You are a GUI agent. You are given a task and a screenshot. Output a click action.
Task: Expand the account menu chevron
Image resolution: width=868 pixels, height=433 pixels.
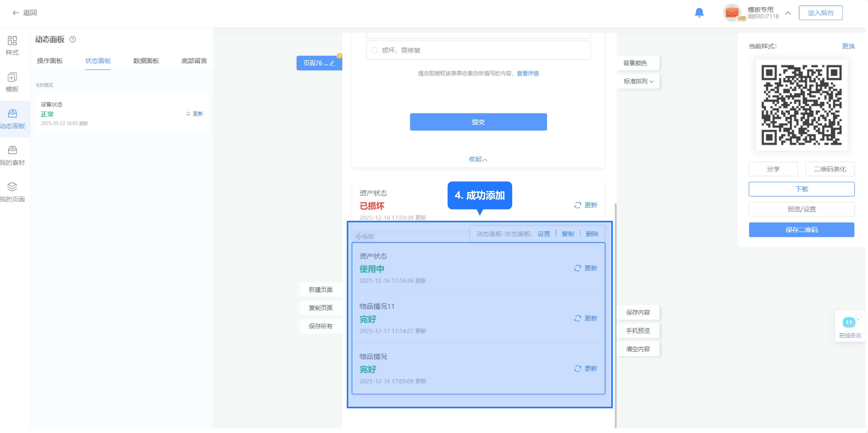click(x=788, y=13)
